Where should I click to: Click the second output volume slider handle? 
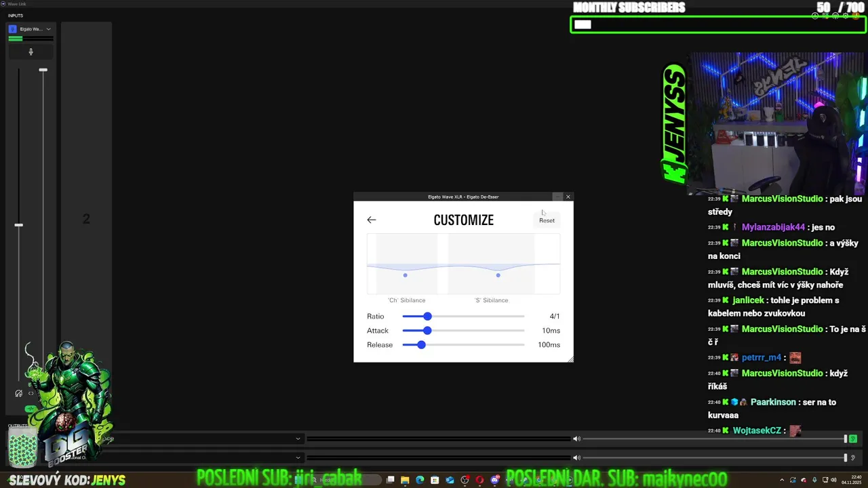click(x=846, y=457)
